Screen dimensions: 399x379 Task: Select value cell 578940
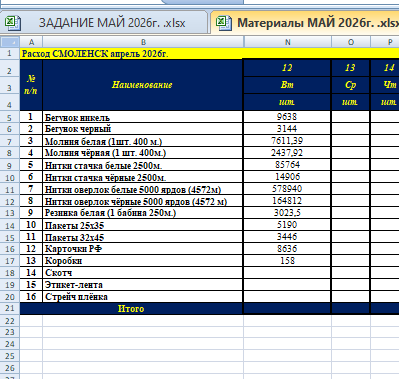[x=287, y=189]
